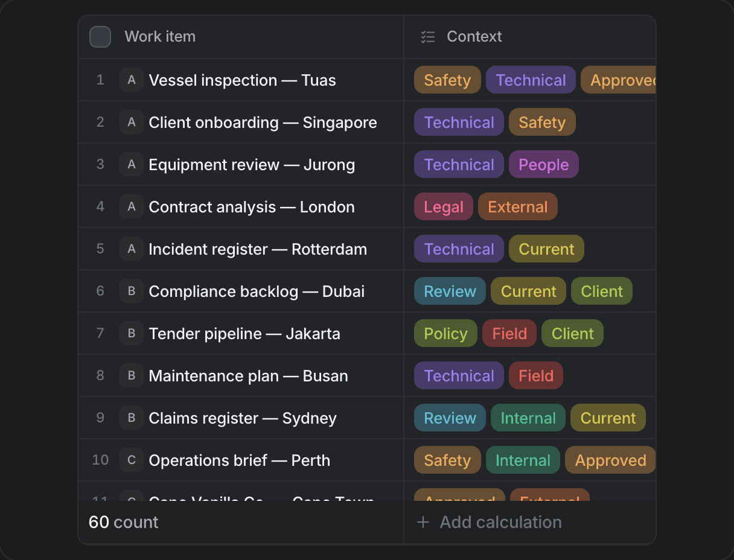Click Current tag in Compliance backlog row
The width and height of the screenshot is (734, 560).
point(528,291)
